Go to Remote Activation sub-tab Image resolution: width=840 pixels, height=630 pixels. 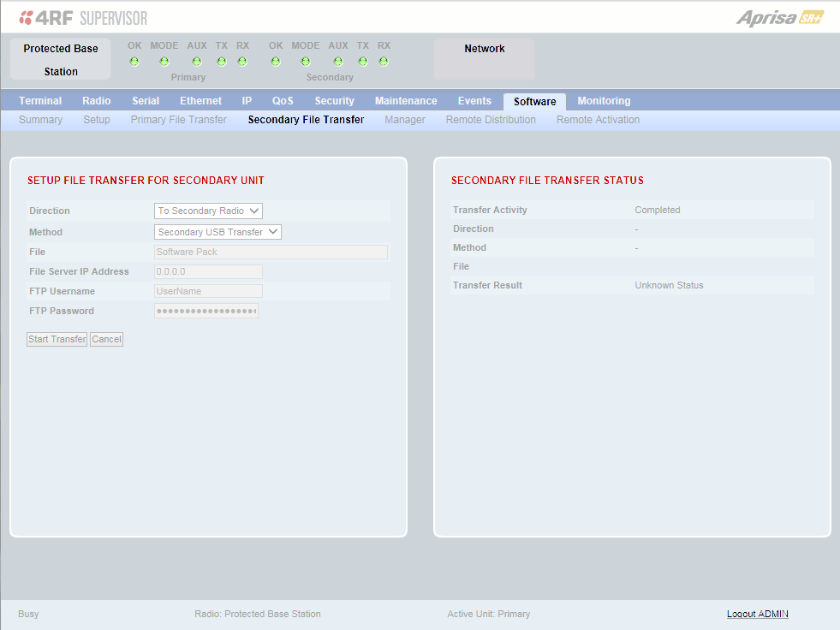tap(598, 120)
